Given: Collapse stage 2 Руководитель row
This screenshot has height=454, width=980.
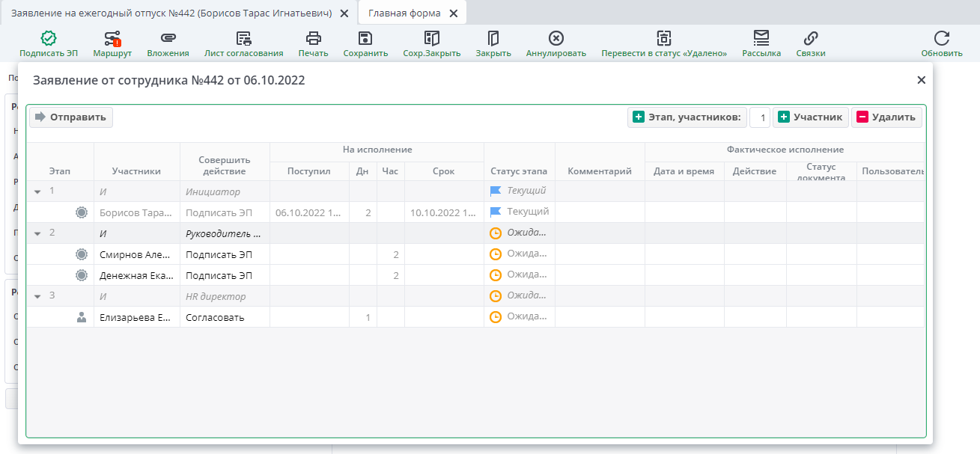Looking at the screenshot, I should pyautogui.click(x=37, y=233).
